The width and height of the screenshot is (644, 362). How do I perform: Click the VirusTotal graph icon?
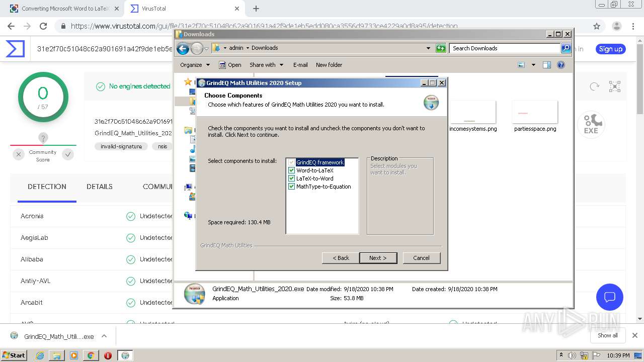click(615, 86)
